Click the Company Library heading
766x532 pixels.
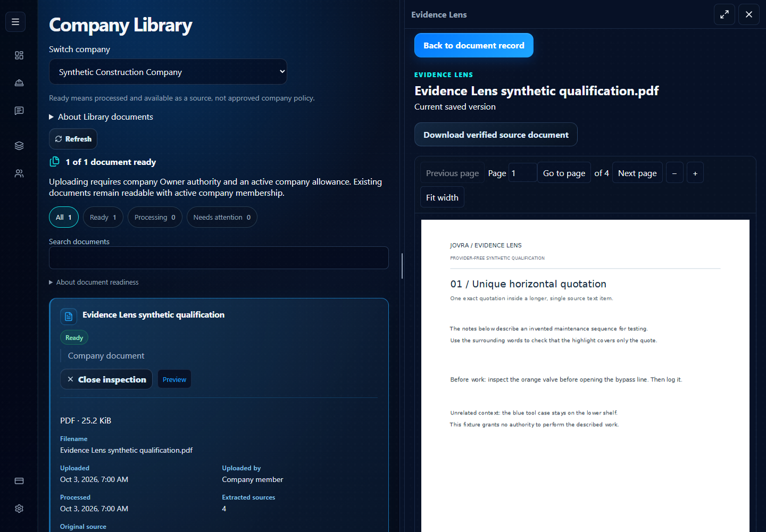tap(121, 25)
